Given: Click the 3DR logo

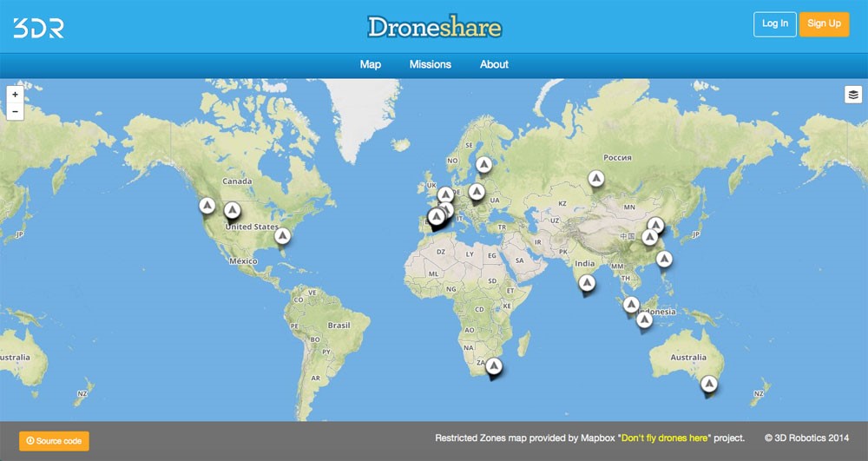Looking at the screenshot, I should click(x=39, y=28).
